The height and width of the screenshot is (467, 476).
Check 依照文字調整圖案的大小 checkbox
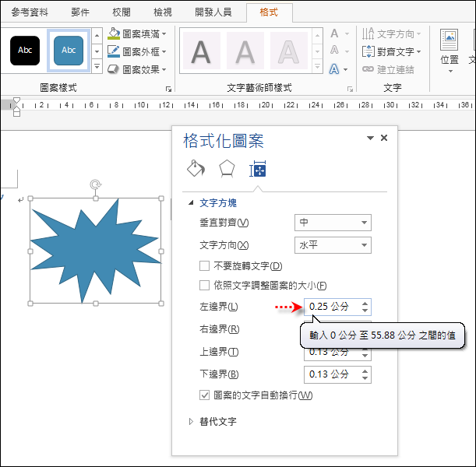click(x=204, y=286)
